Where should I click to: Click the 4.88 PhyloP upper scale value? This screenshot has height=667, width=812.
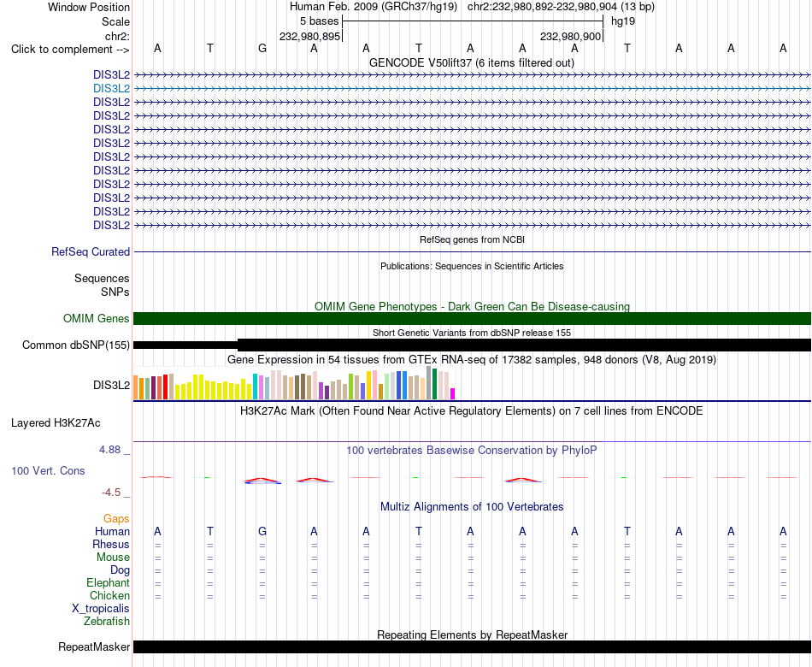point(109,449)
